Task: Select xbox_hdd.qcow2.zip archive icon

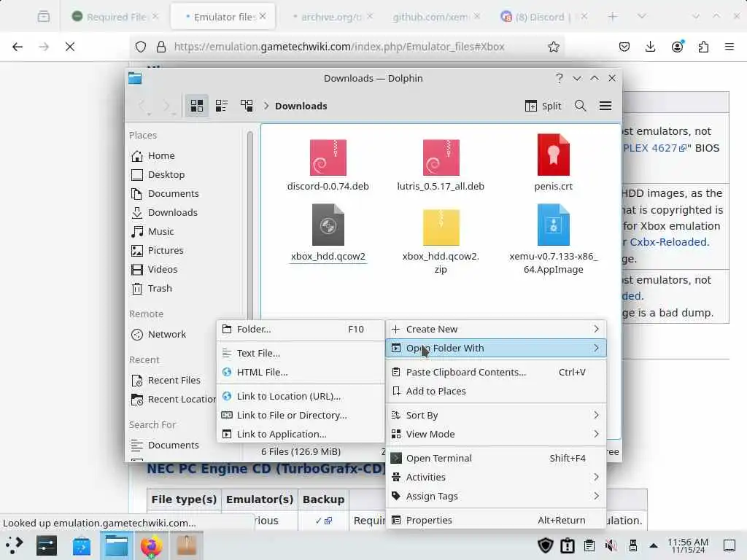Action: point(441,227)
